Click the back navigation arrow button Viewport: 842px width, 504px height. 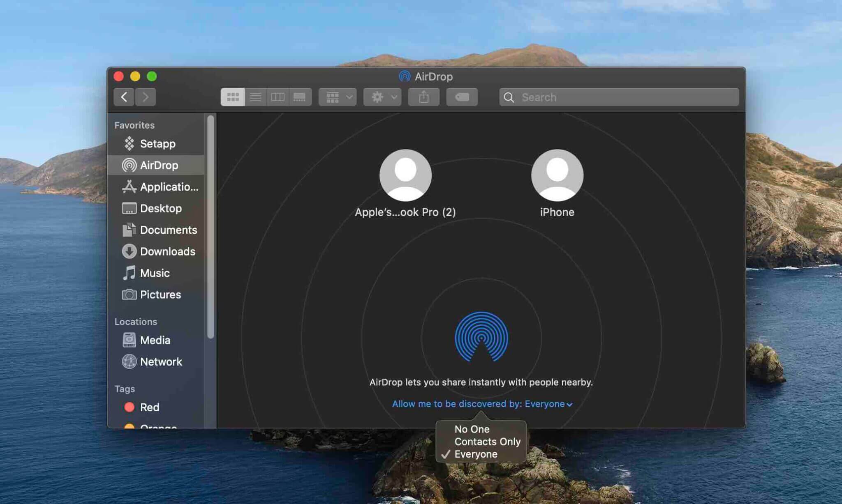point(124,97)
